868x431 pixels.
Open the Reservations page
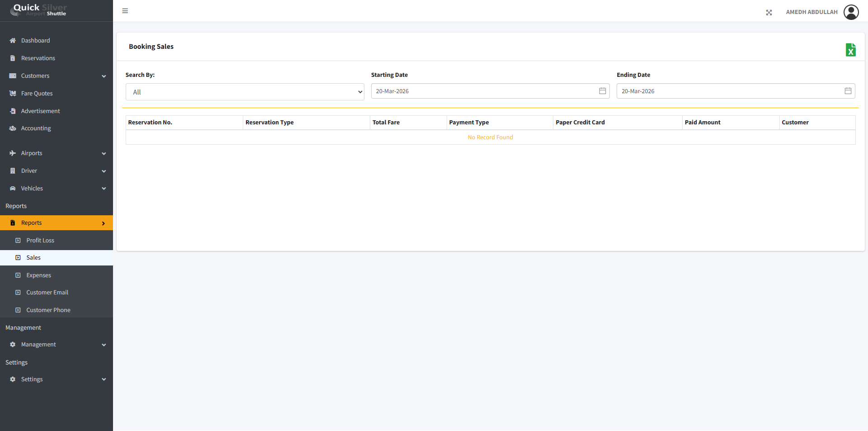(x=38, y=58)
